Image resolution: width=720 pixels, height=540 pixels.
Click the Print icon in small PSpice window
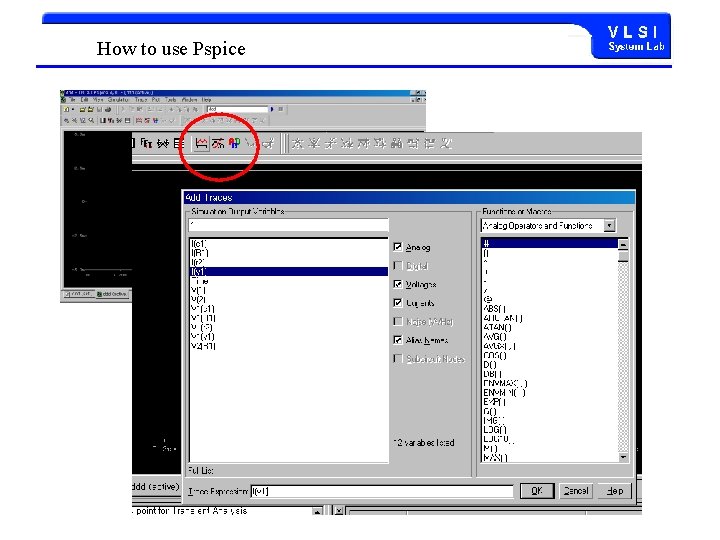108,109
